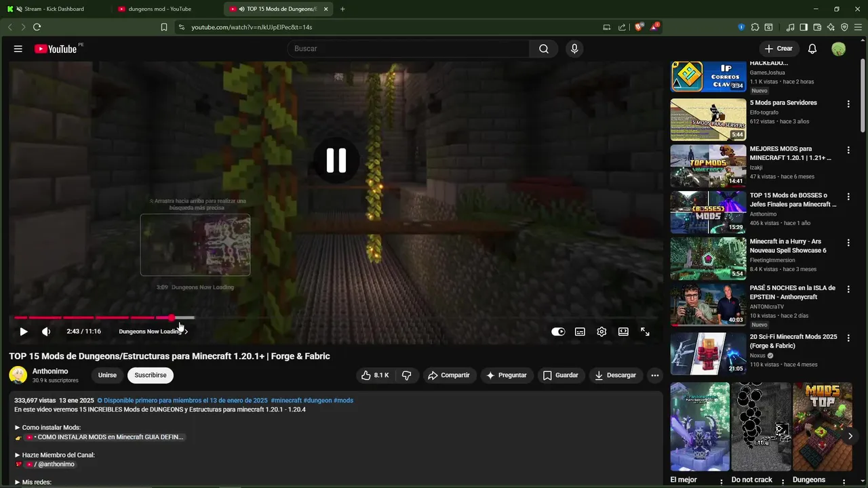This screenshot has height=488, width=868.
Task: Open browser main hamburger menu
Action: pos(858,27)
